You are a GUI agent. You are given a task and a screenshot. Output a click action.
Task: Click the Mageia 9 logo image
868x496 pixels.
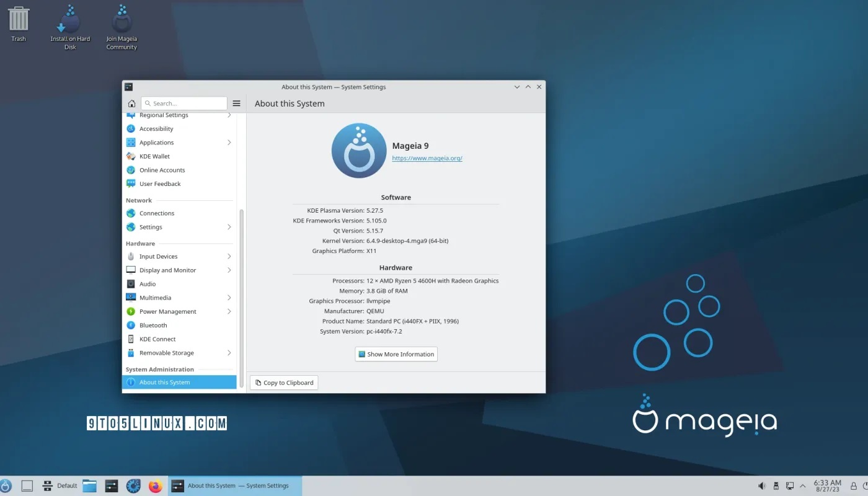[x=359, y=151]
